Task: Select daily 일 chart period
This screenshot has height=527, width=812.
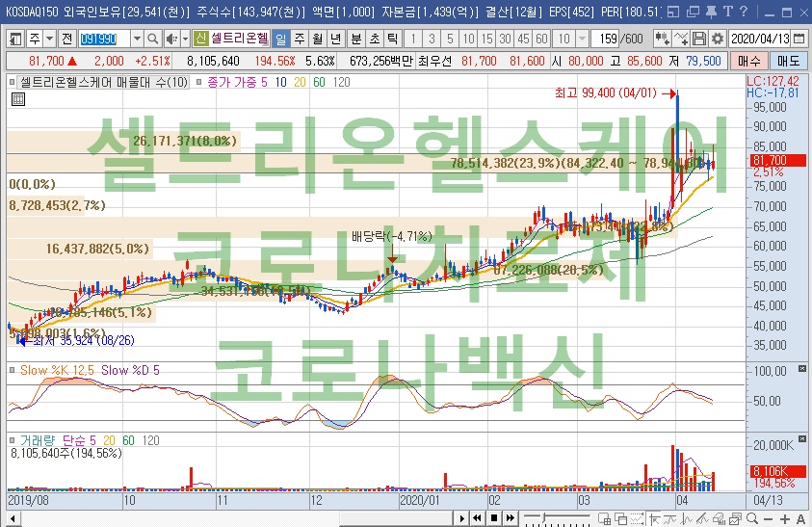Action: pyautogui.click(x=280, y=39)
